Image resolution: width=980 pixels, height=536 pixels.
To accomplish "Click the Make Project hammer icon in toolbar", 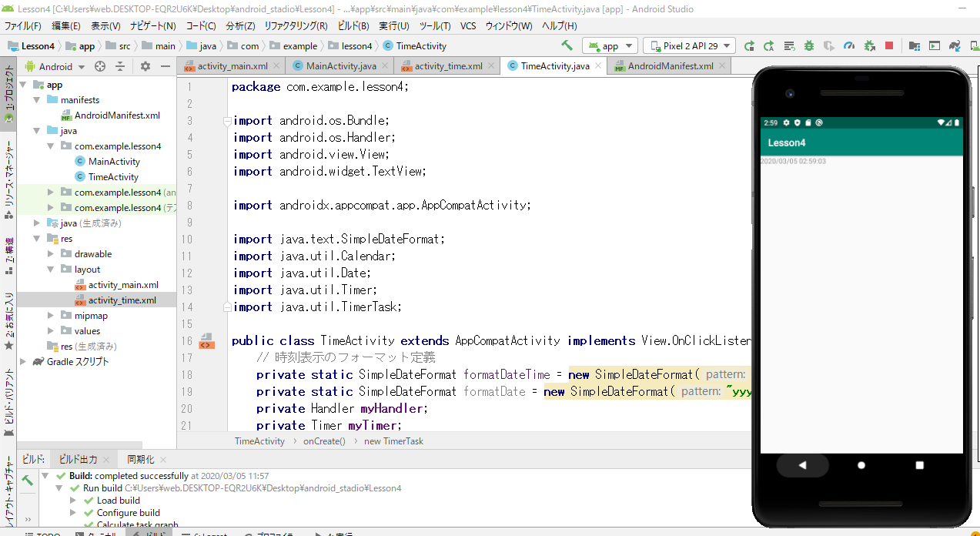I will tap(567, 45).
